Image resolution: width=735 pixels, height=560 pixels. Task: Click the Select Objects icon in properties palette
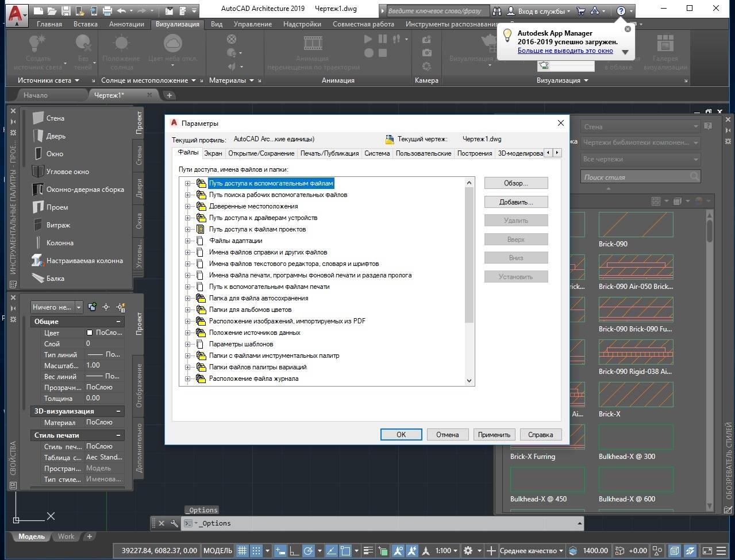click(x=106, y=307)
